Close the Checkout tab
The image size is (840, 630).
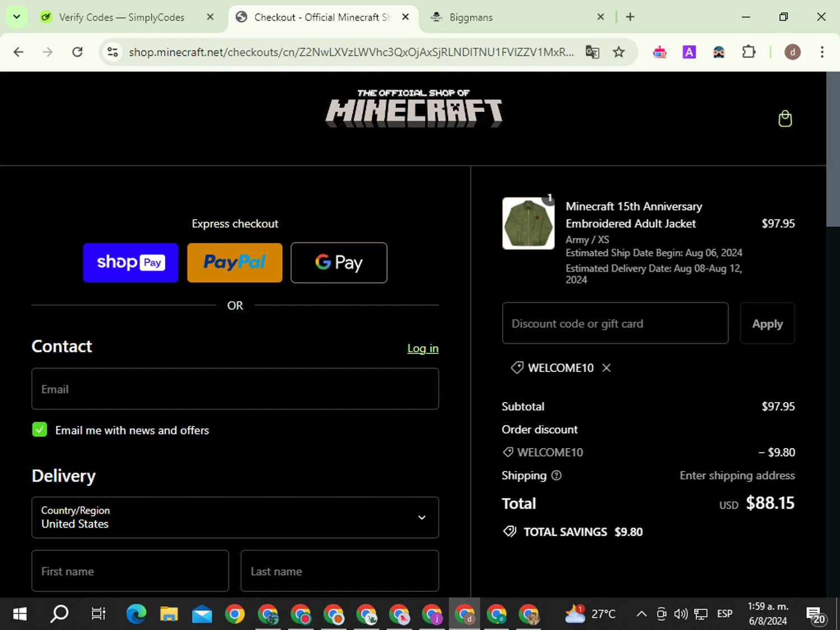[x=405, y=17]
